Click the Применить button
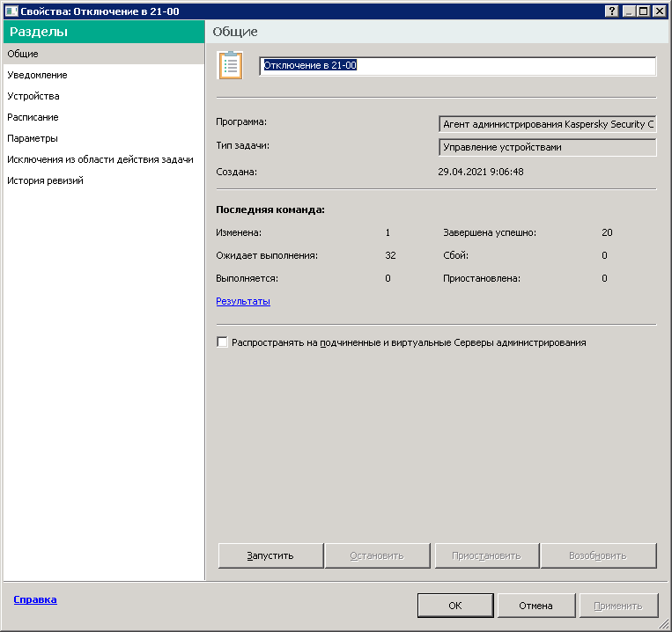Image resolution: width=672 pixels, height=632 pixels. [x=618, y=606]
